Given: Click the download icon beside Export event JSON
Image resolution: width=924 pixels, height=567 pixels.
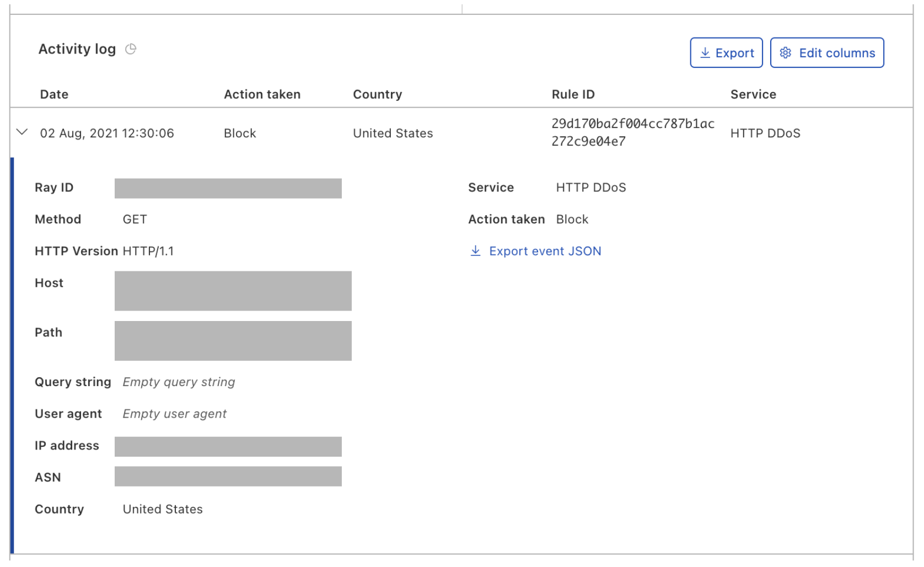Looking at the screenshot, I should pyautogui.click(x=475, y=251).
